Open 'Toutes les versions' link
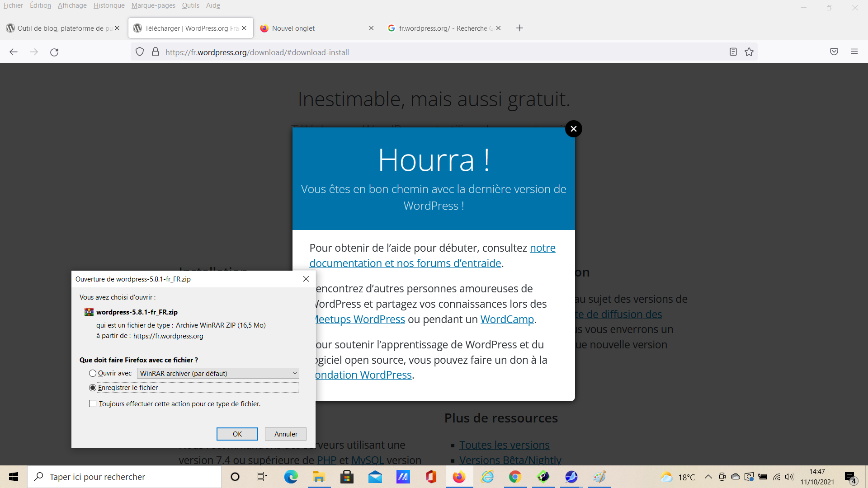868x488 pixels. (505, 445)
